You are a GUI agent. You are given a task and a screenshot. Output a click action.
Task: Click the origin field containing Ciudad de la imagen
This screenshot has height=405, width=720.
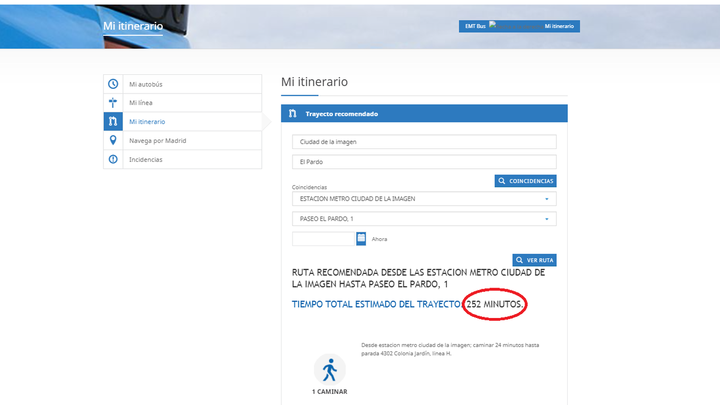tap(423, 142)
